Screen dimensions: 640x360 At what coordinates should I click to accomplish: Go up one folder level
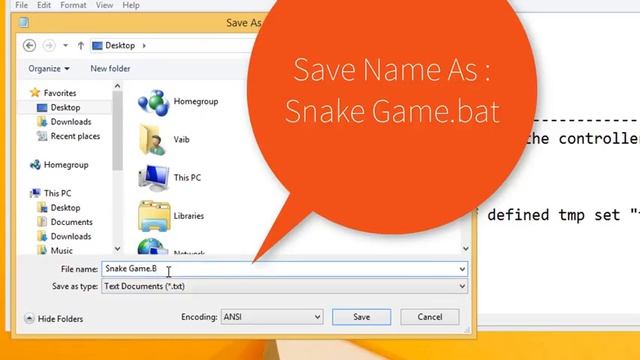pos(81,45)
